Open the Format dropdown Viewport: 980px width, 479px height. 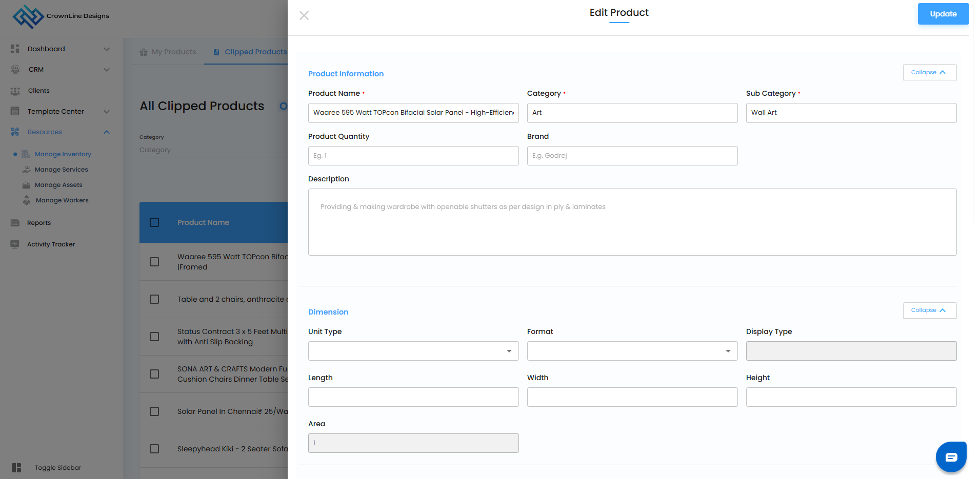click(x=632, y=351)
